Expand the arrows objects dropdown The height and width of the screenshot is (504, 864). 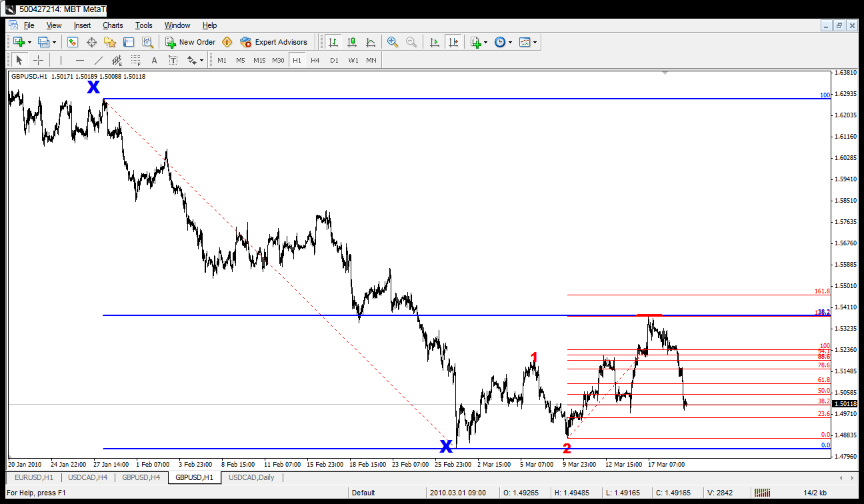click(x=201, y=60)
